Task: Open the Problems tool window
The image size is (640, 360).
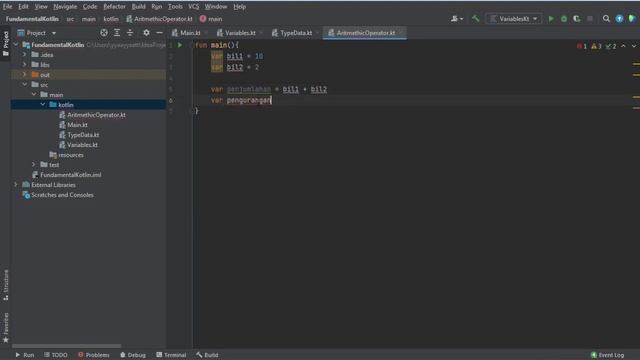Action: tap(93, 355)
